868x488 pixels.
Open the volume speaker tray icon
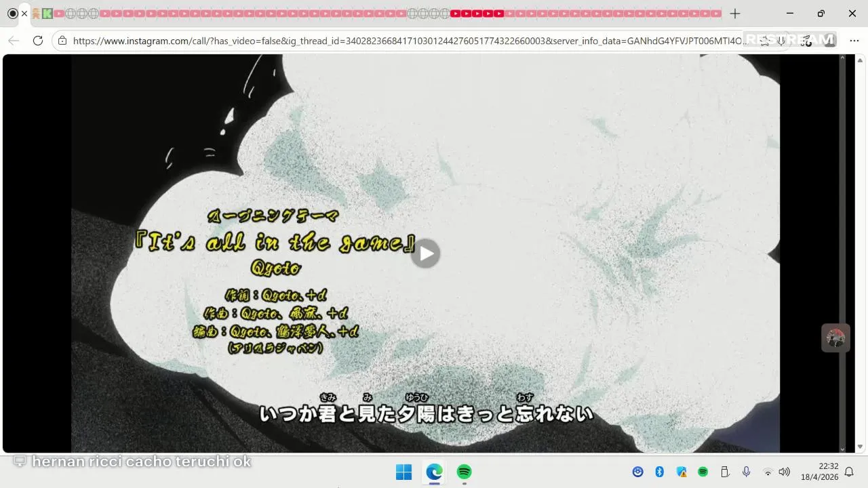tap(785, 472)
